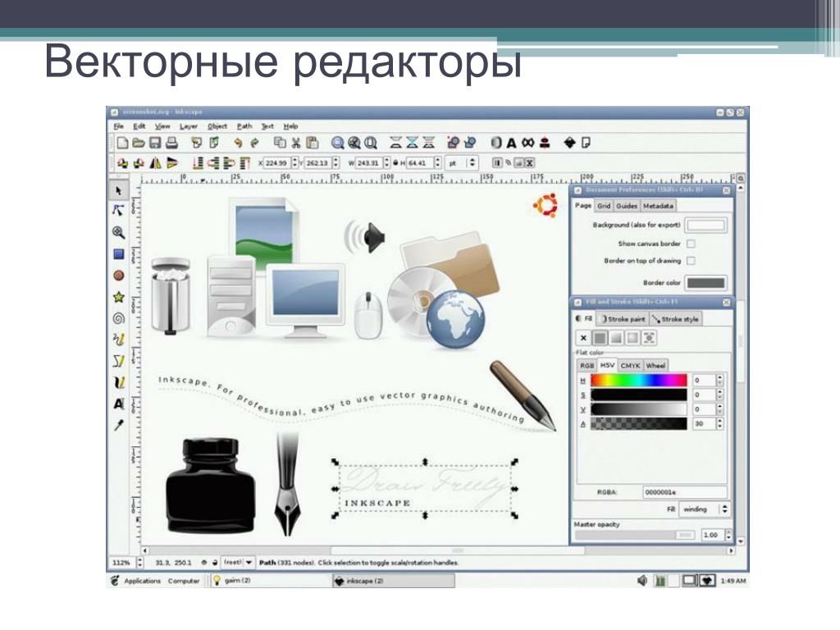Screen dimensions: 840x630
Task: Select the Spiral tool
Action: tap(118, 318)
